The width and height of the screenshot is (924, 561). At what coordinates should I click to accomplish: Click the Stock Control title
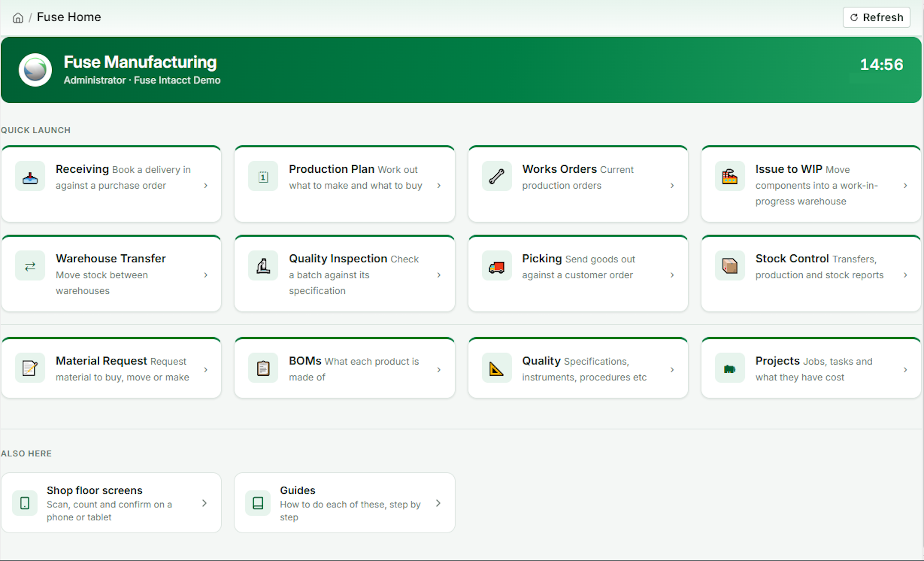click(792, 258)
